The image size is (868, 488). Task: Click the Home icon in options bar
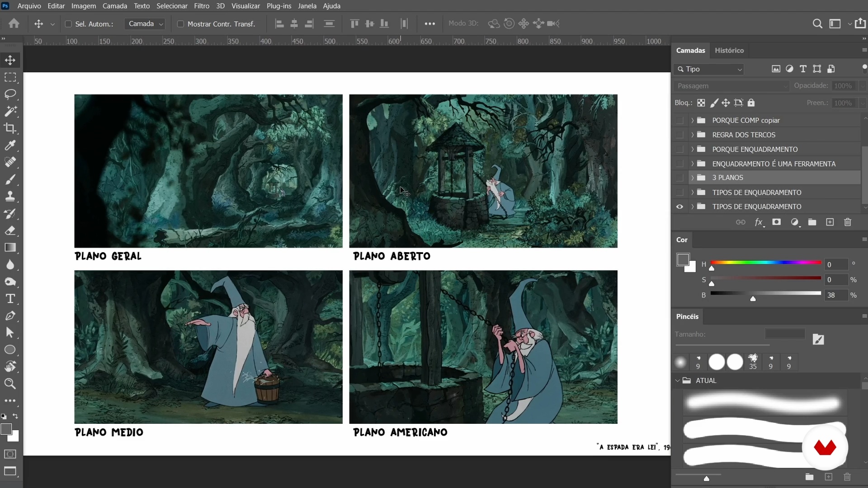[14, 23]
